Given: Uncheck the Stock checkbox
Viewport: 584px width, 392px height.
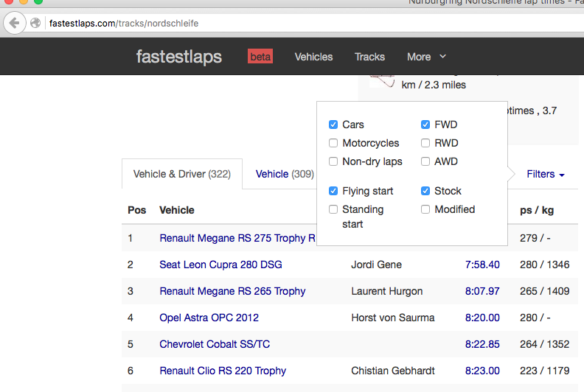Looking at the screenshot, I should 425,191.
